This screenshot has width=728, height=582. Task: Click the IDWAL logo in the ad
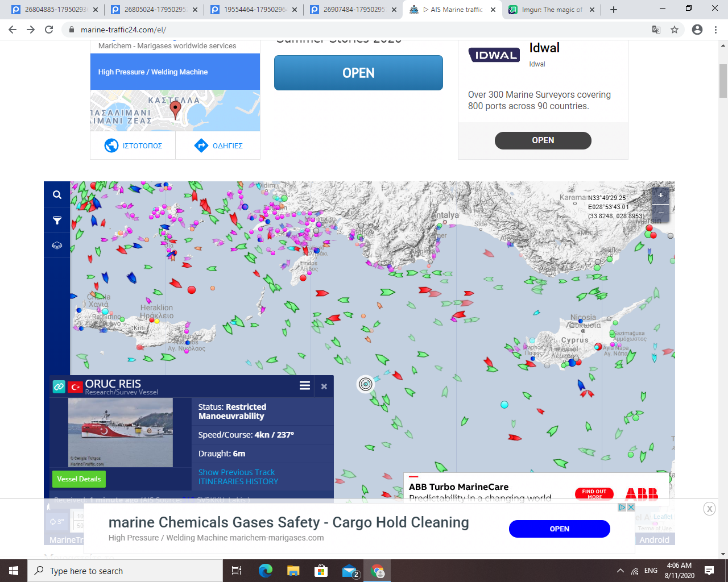tap(494, 55)
